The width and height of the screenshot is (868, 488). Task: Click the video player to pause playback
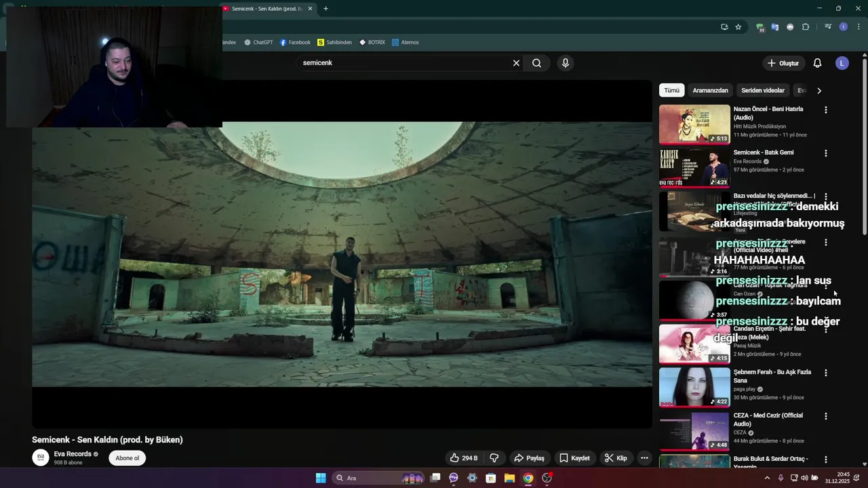pyautogui.click(x=342, y=254)
